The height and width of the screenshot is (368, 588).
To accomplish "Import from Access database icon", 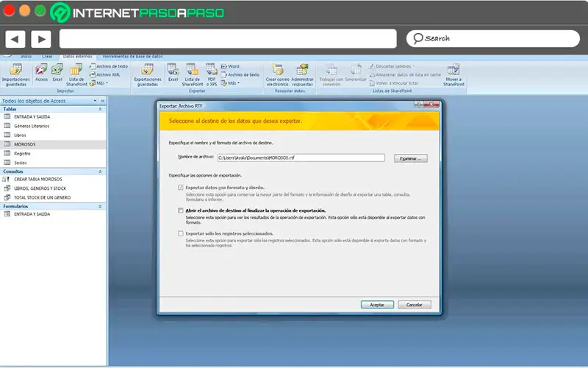I will click(41, 73).
